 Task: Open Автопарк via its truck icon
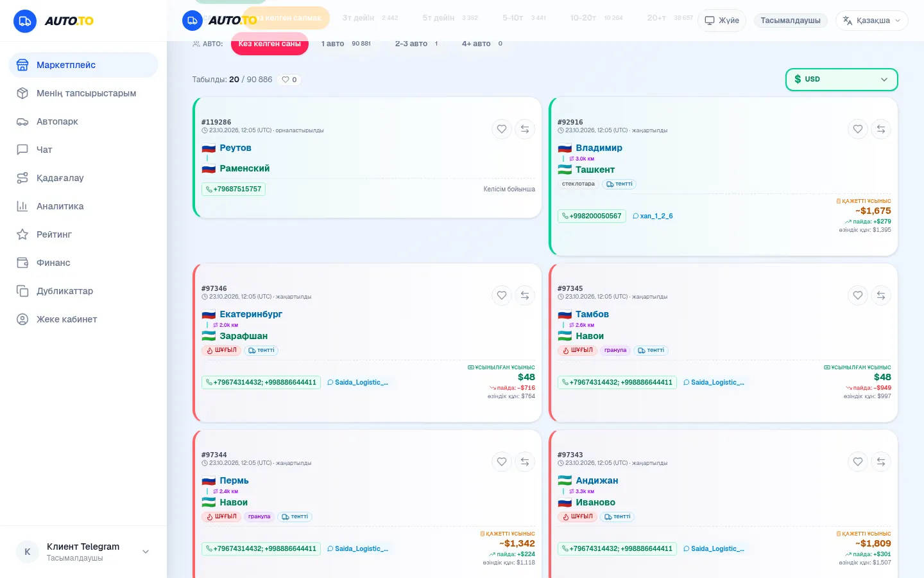coord(22,121)
